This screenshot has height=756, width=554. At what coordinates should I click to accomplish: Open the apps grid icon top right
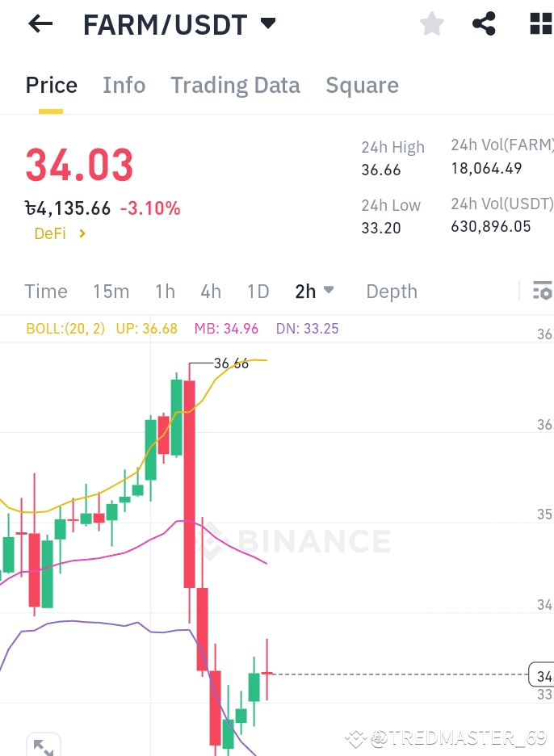[539, 24]
